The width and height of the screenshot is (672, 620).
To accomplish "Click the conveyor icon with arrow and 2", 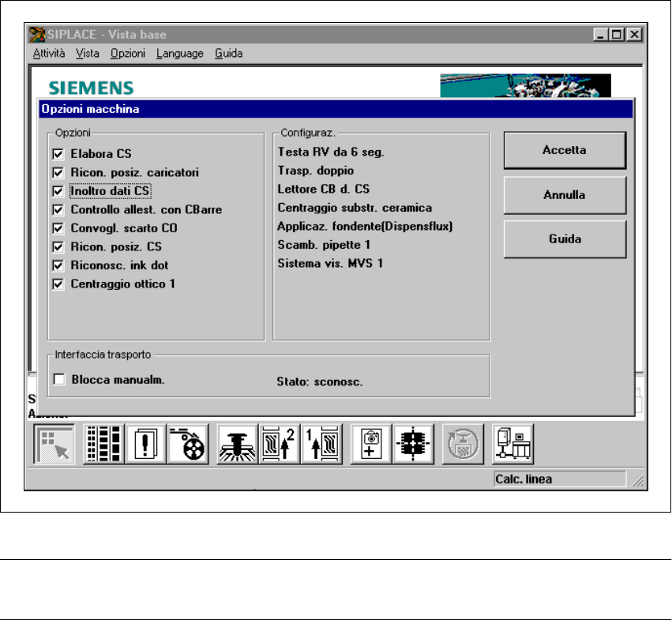I will [x=278, y=444].
